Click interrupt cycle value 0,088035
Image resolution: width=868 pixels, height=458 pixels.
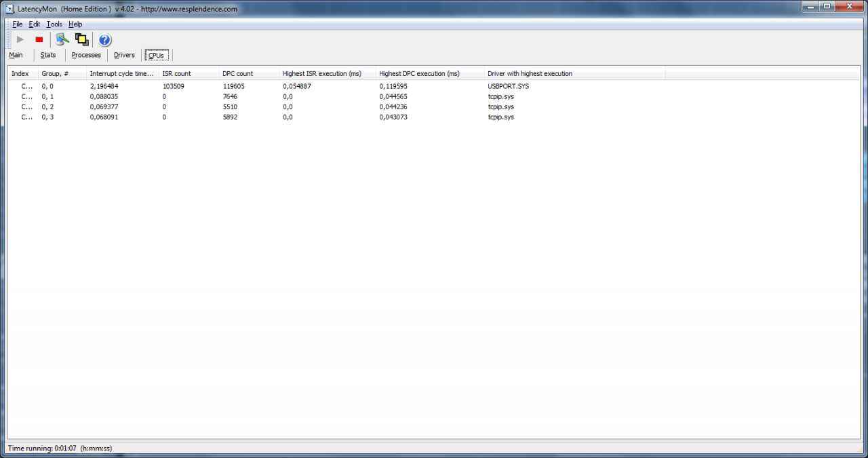(104, 96)
